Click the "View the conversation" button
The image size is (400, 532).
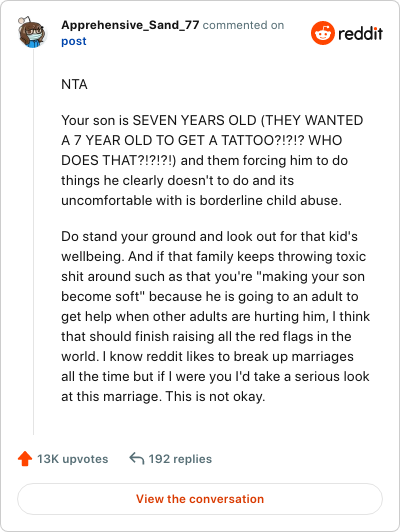click(x=200, y=499)
